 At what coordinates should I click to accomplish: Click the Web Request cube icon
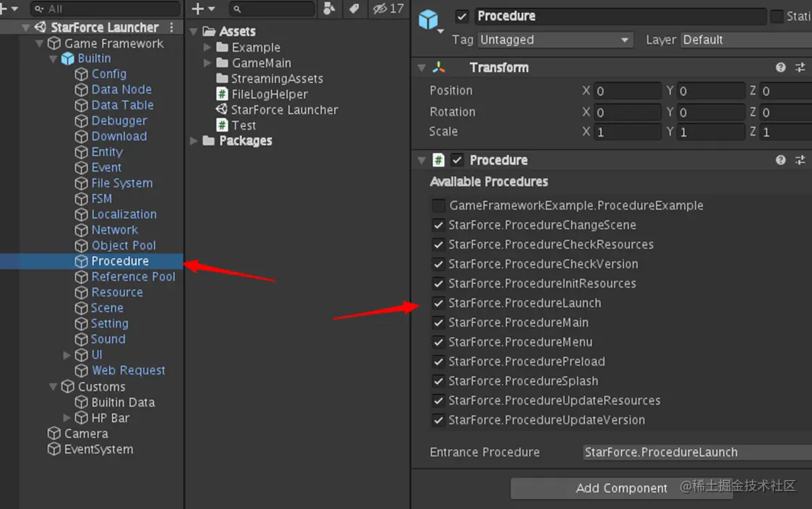(x=81, y=371)
